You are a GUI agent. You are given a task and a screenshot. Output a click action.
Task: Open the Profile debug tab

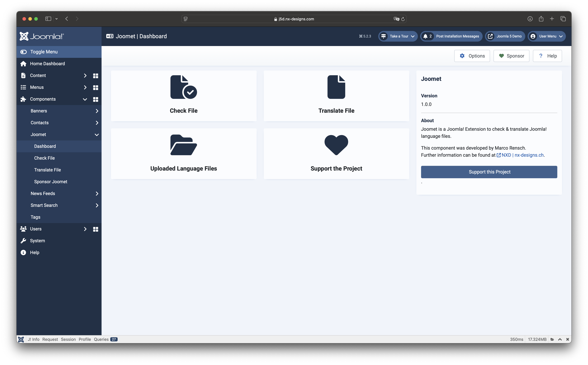coord(85,339)
